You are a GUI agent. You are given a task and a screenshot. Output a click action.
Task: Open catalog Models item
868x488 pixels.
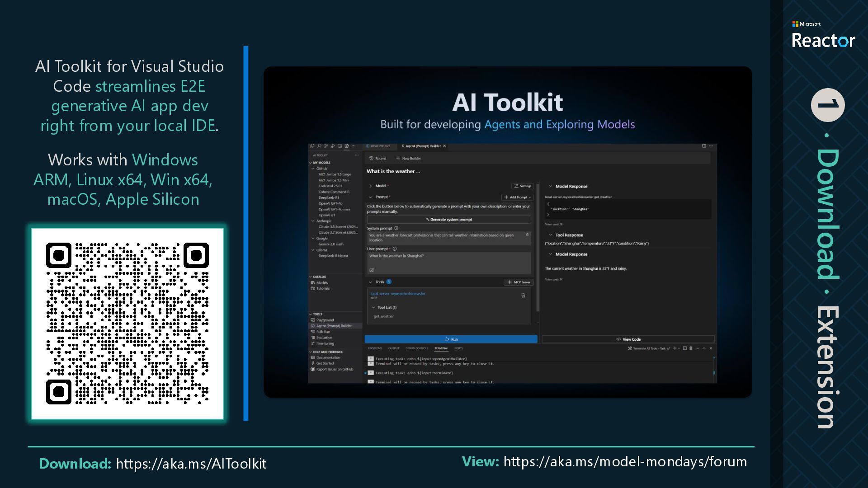coord(320,283)
